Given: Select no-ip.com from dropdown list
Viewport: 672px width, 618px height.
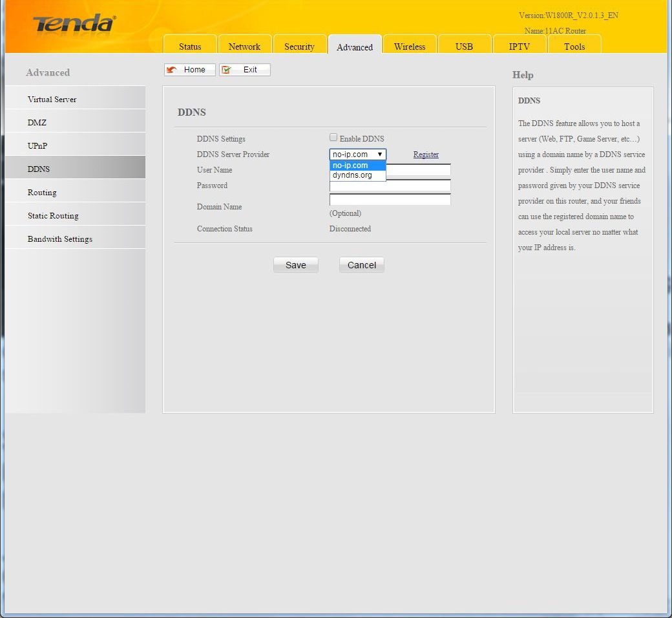Looking at the screenshot, I should coord(357,165).
